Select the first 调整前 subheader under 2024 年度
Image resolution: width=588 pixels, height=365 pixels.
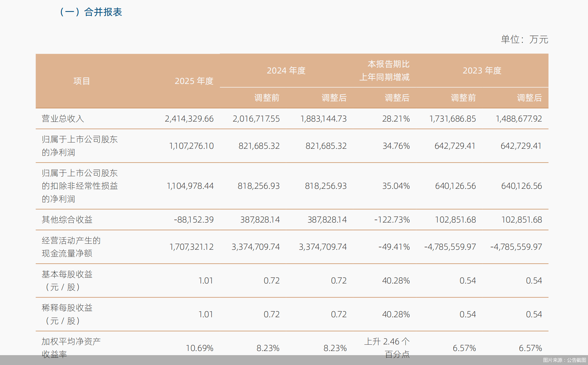pyautogui.click(x=266, y=98)
